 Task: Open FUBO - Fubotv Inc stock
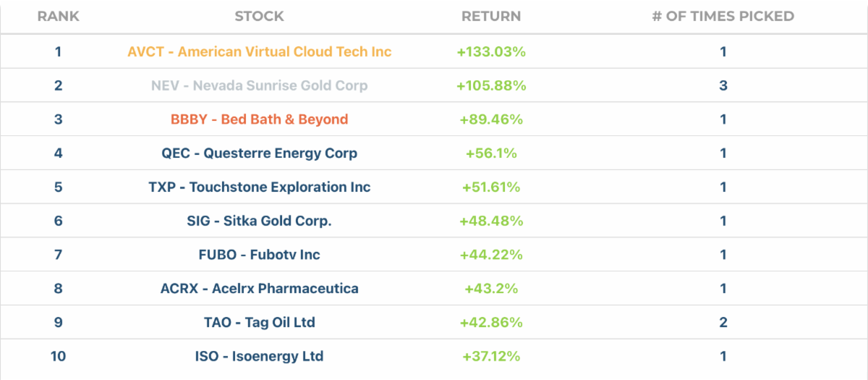click(x=260, y=255)
